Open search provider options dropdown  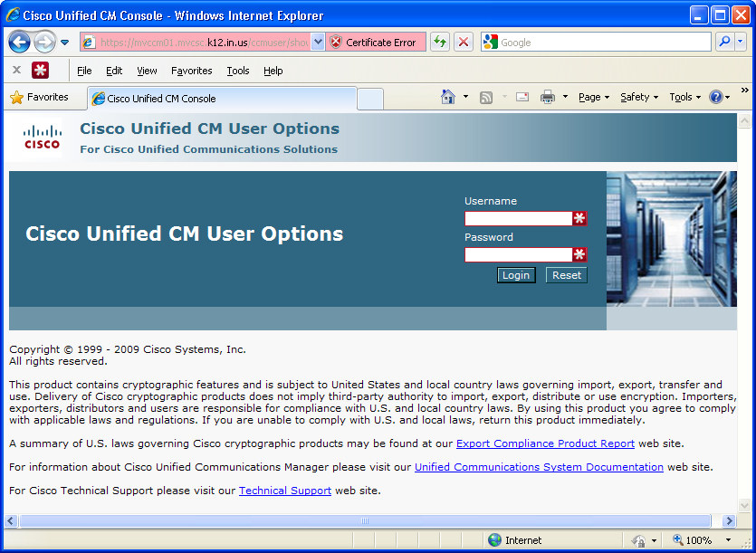741,43
